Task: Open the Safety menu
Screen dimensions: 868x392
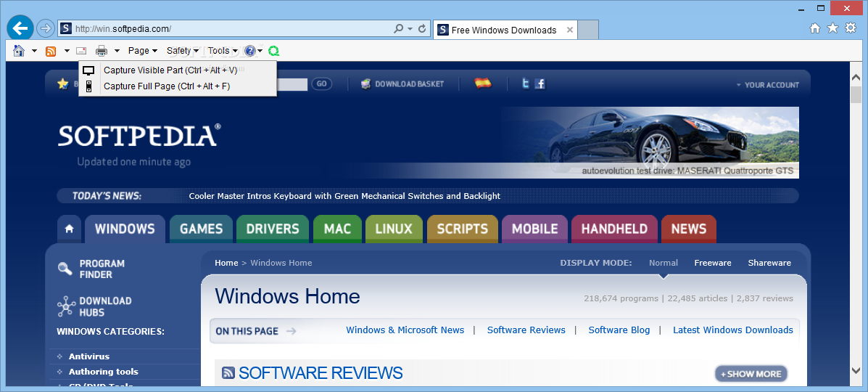Action: (x=183, y=51)
